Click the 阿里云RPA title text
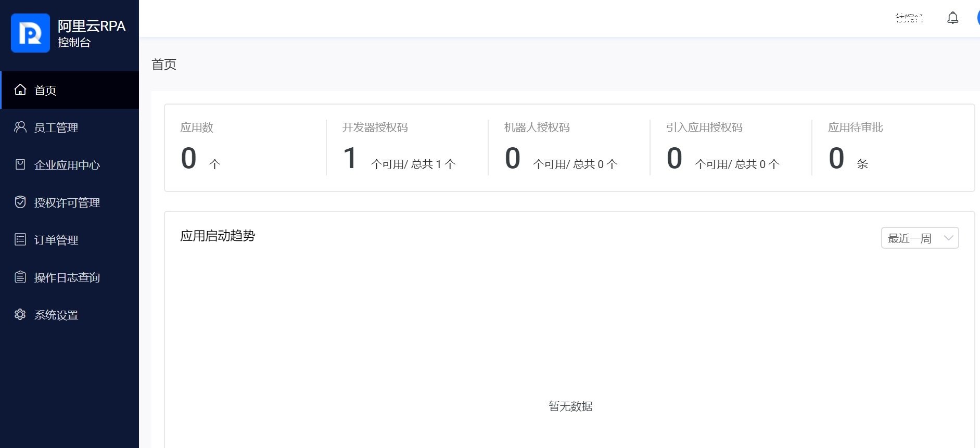 click(92, 26)
